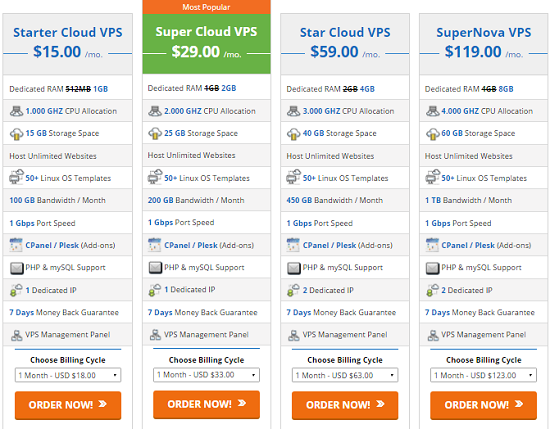
Task: Click PHP & mySQL icon in SuperNova VPS
Action: coord(432,268)
